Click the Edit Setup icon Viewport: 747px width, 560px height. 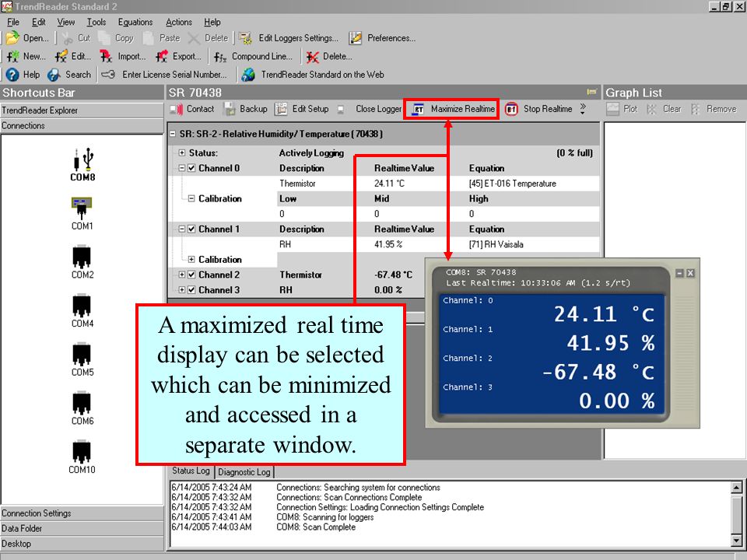click(x=281, y=109)
